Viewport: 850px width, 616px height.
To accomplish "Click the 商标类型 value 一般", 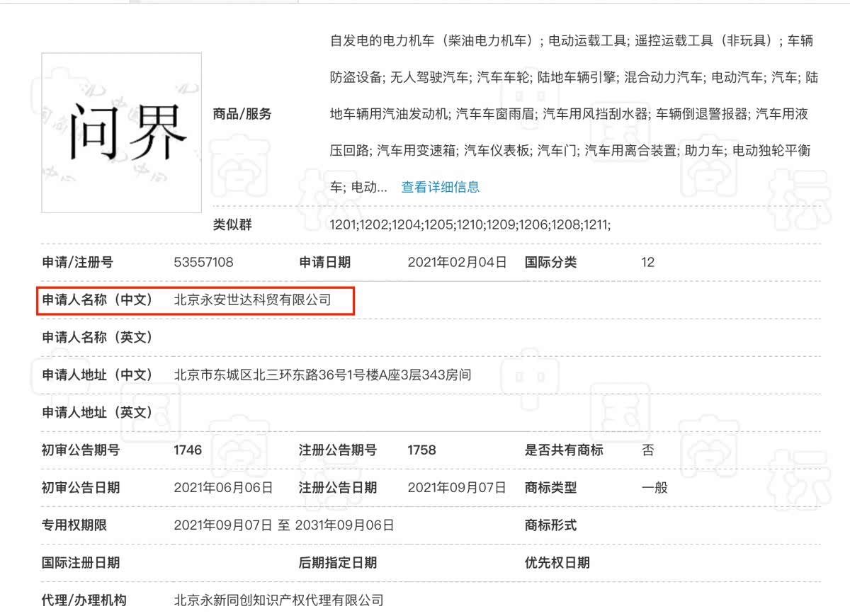I will tap(654, 487).
